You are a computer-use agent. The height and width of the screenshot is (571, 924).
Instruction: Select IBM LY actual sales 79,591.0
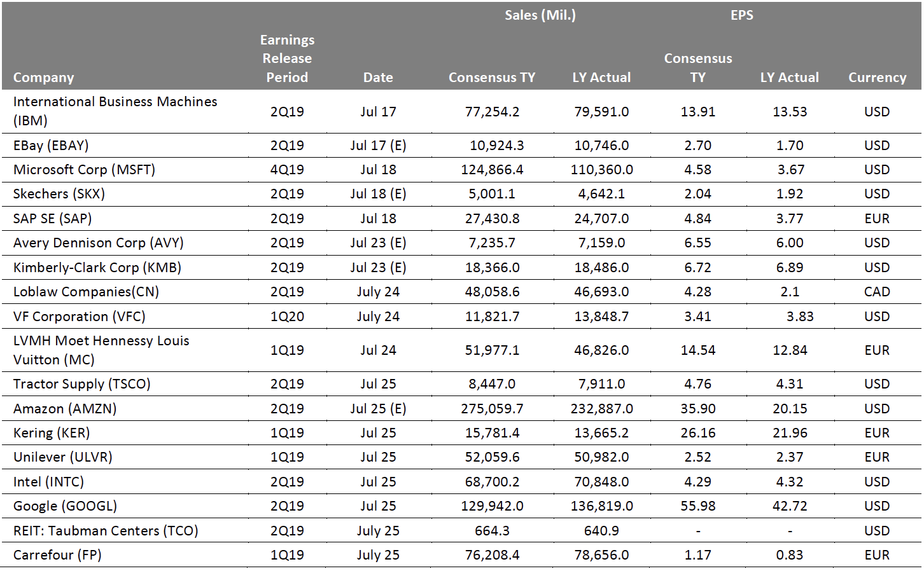601,112
